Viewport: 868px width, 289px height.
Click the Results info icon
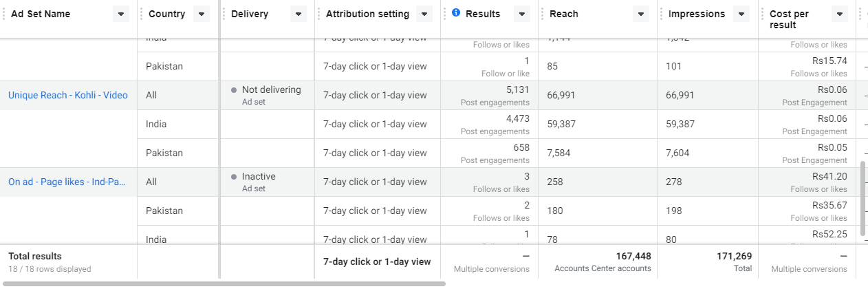456,13
